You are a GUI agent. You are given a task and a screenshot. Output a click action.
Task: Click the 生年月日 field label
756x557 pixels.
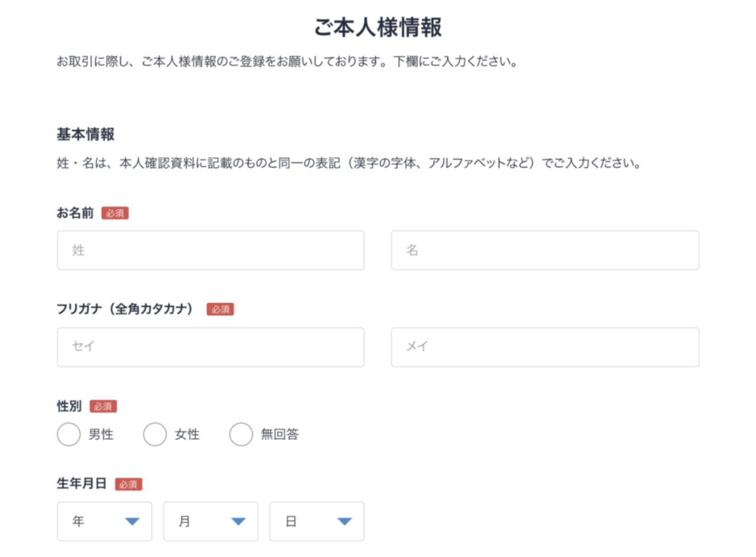pyautogui.click(x=81, y=484)
